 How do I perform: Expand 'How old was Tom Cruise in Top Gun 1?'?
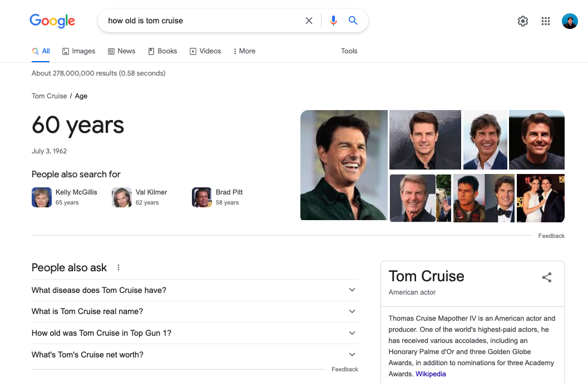click(x=195, y=333)
